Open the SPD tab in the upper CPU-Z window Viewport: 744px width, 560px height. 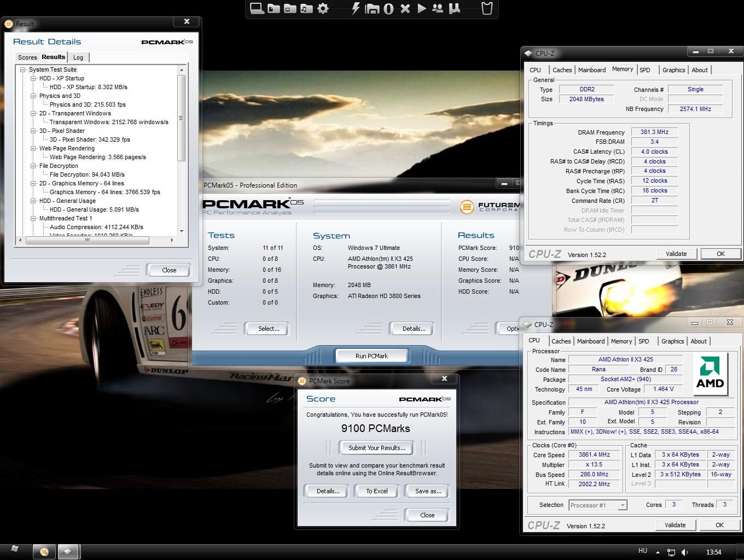click(x=645, y=70)
